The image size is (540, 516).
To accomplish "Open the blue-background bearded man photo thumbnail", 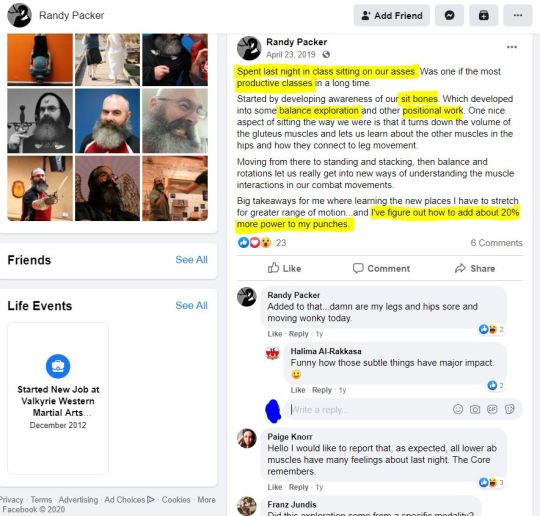I will pos(107,121).
